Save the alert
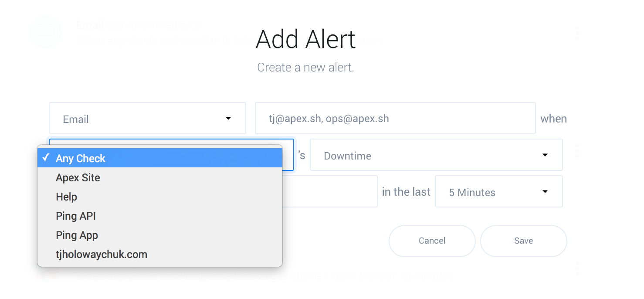 [x=523, y=241]
